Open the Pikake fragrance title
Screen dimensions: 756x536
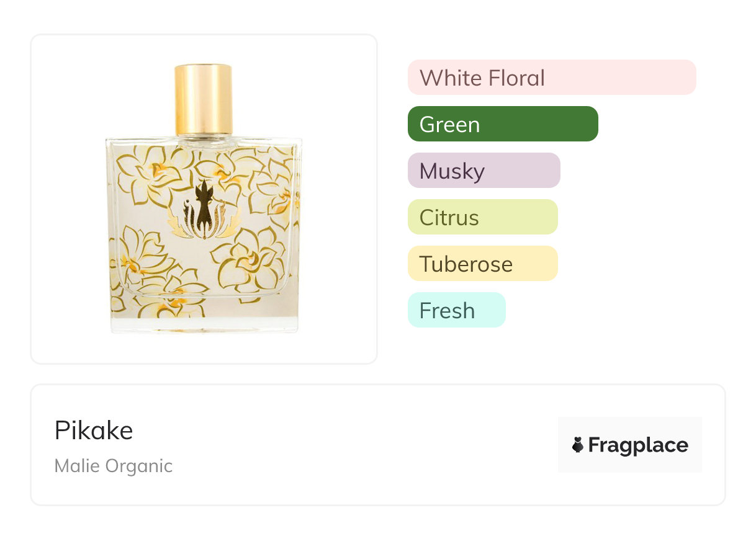[94, 431]
